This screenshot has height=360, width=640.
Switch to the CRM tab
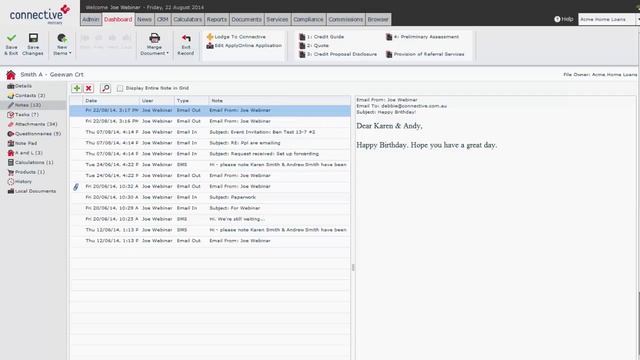(162, 19)
